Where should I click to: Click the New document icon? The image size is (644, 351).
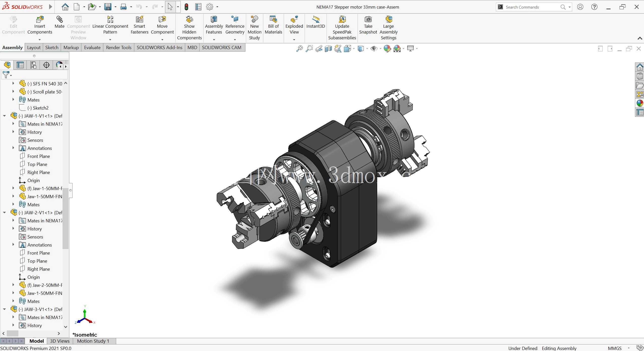(x=77, y=7)
